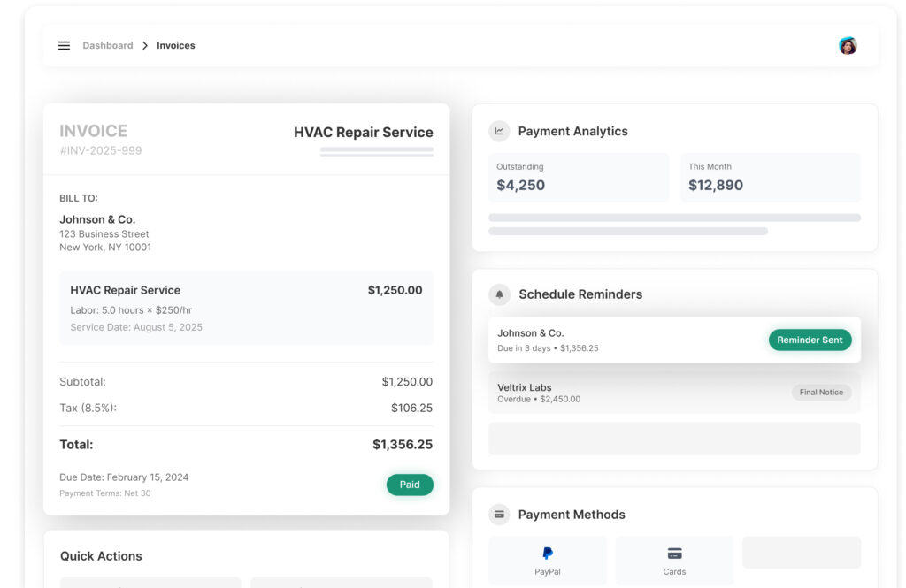
Task: Click the Payment Methods wallet icon
Action: (x=499, y=515)
